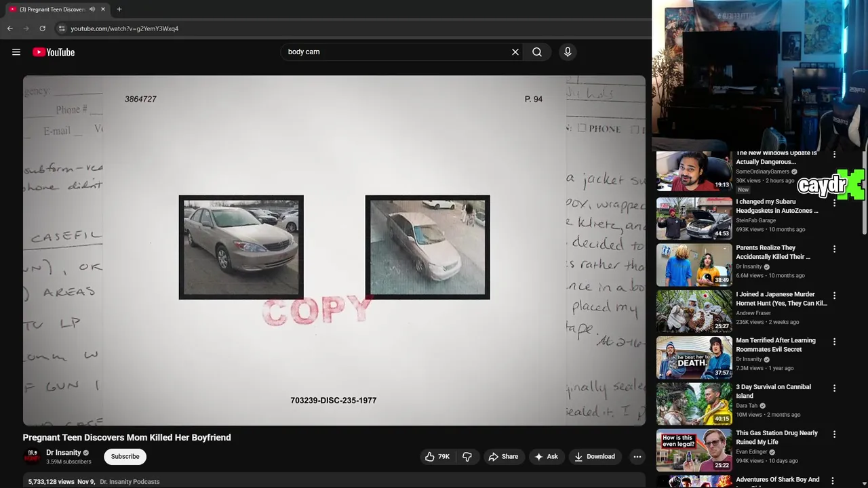View site information icon in address bar

pyautogui.click(x=61, y=28)
